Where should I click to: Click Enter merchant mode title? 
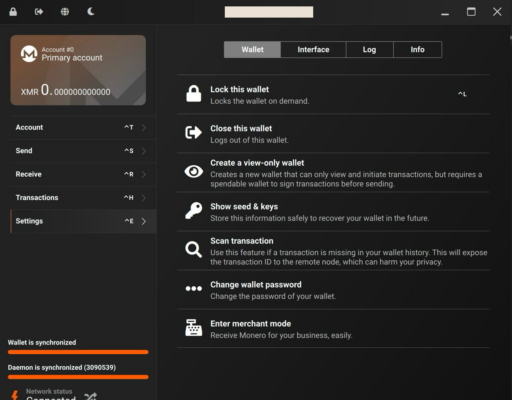coord(250,324)
